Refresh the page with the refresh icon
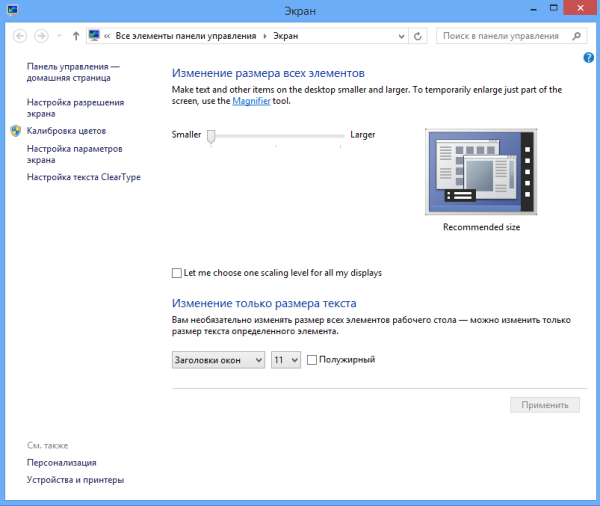Image resolution: width=600 pixels, height=506 pixels. click(x=418, y=36)
